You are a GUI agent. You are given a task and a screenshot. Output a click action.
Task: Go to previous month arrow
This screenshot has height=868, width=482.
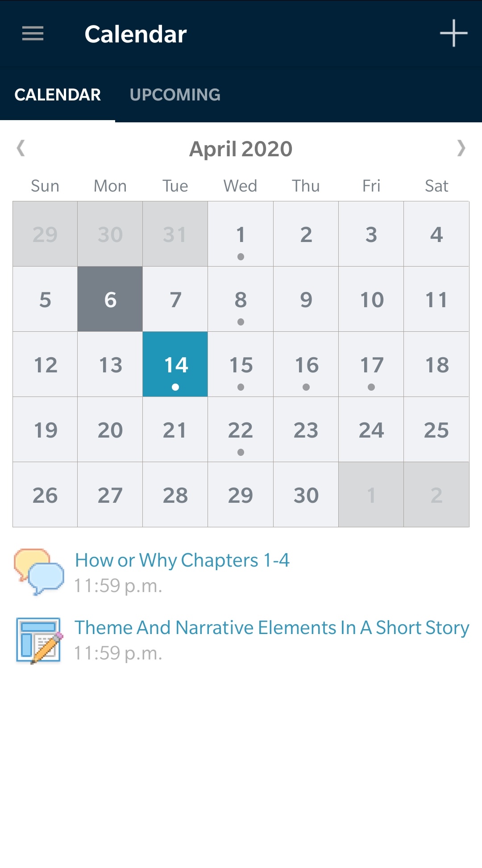coord(21,148)
